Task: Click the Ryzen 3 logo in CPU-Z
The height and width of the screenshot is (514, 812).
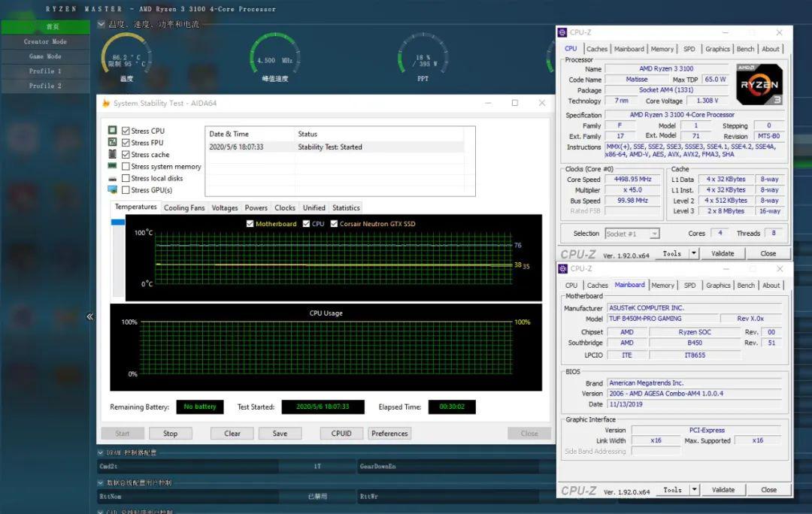Action: (759, 84)
